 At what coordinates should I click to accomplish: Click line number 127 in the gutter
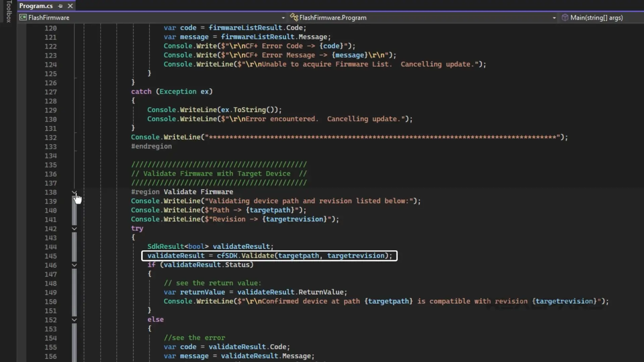(51, 92)
